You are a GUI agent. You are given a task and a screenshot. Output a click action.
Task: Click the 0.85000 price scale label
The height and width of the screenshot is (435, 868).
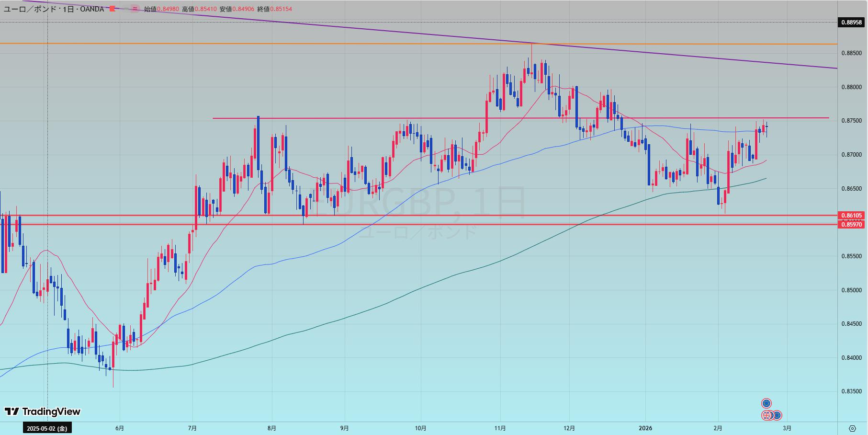pyautogui.click(x=851, y=290)
